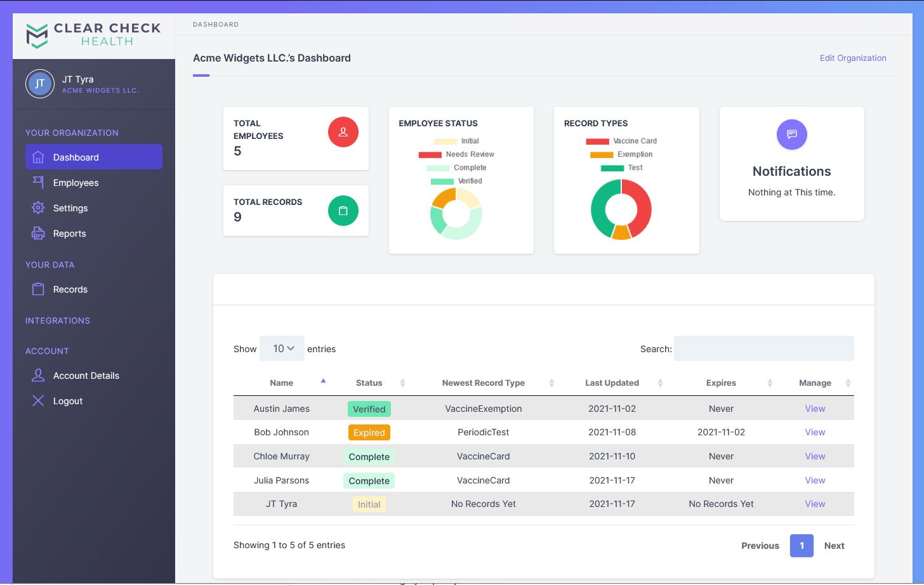Viewport: 924px width, 585px height.
Task: Click the purple Notifications chat icon
Action: (x=792, y=135)
